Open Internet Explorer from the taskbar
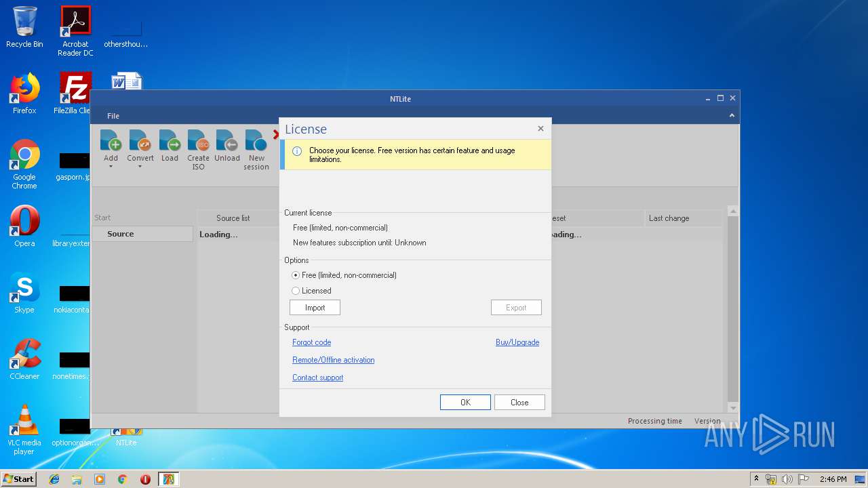868x488 pixels. [54, 479]
